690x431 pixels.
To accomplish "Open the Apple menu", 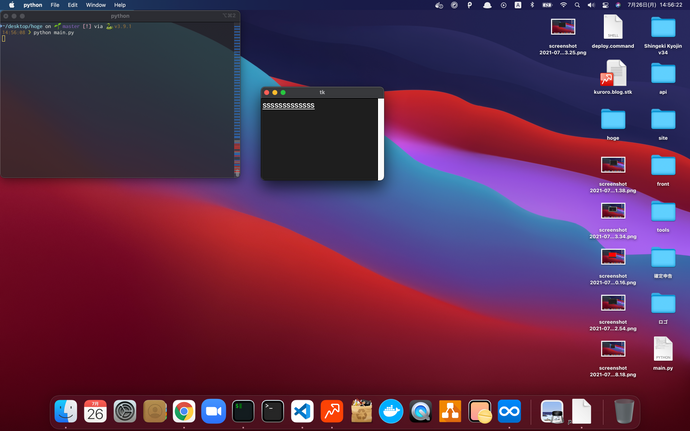I will click(11, 5).
